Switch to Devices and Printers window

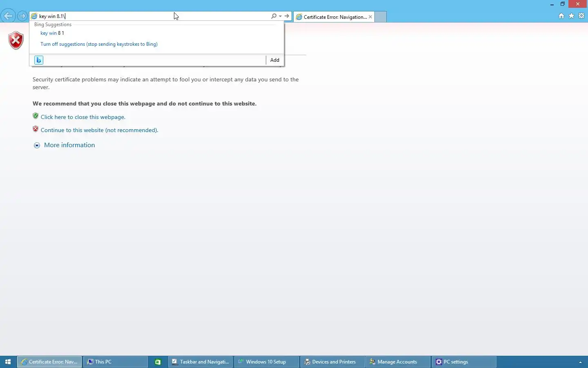[333, 362]
